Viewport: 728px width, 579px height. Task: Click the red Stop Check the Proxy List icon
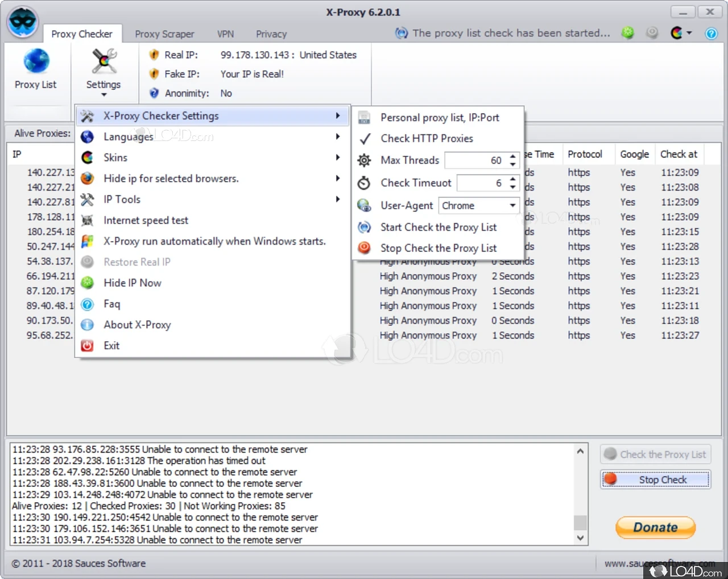click(364, 248)
